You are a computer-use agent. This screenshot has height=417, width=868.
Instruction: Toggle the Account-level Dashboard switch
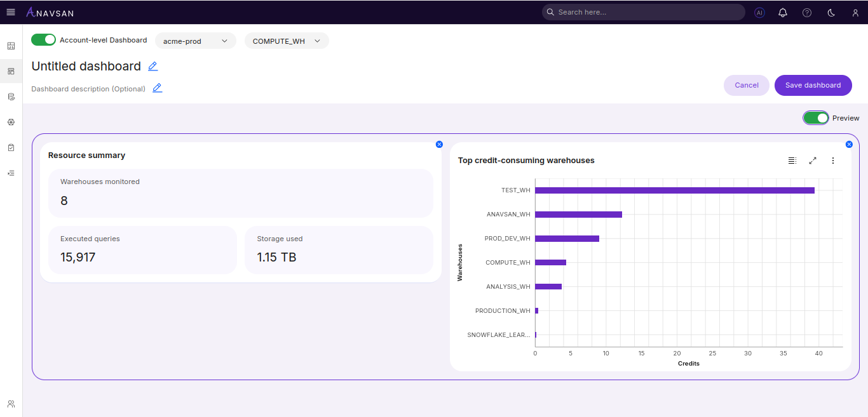[x=44, y=40]
